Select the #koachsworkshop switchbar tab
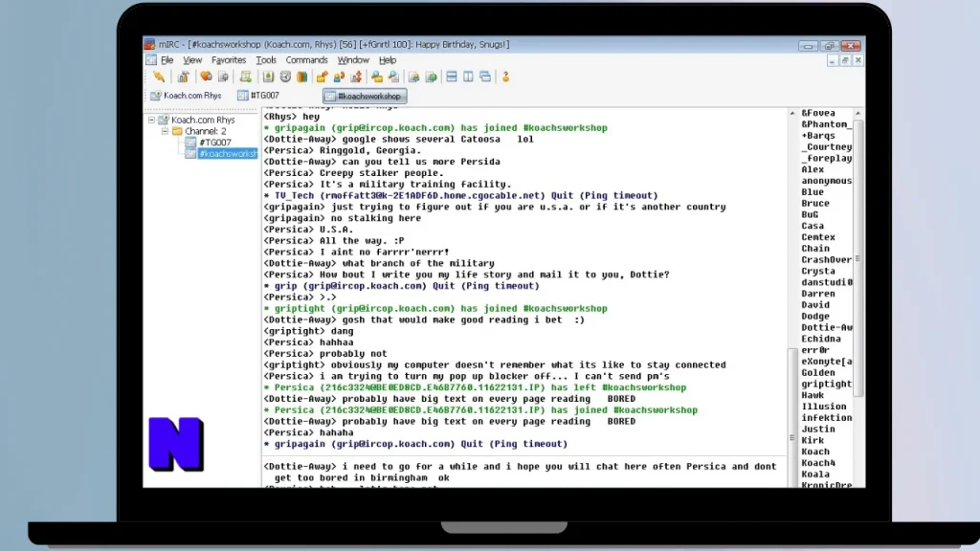The width and height of the screenshot is (980, 551). point(365,97)
